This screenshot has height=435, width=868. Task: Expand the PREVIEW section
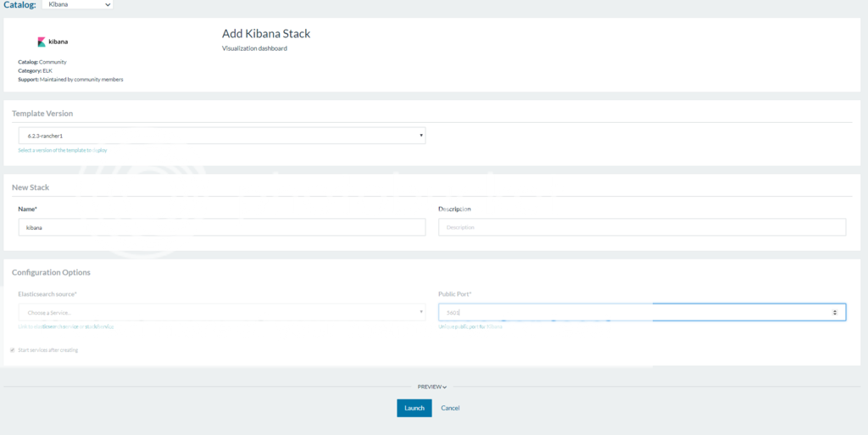[431, 387]
